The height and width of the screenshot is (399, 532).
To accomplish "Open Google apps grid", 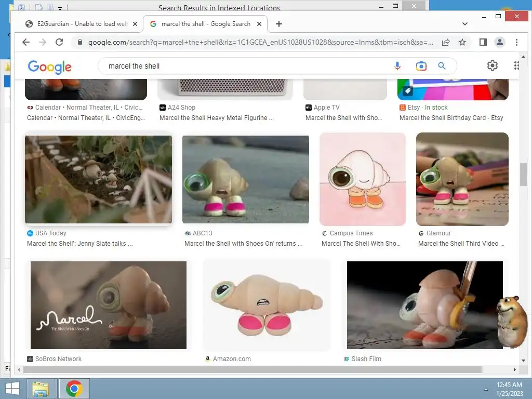I will 516,65.
